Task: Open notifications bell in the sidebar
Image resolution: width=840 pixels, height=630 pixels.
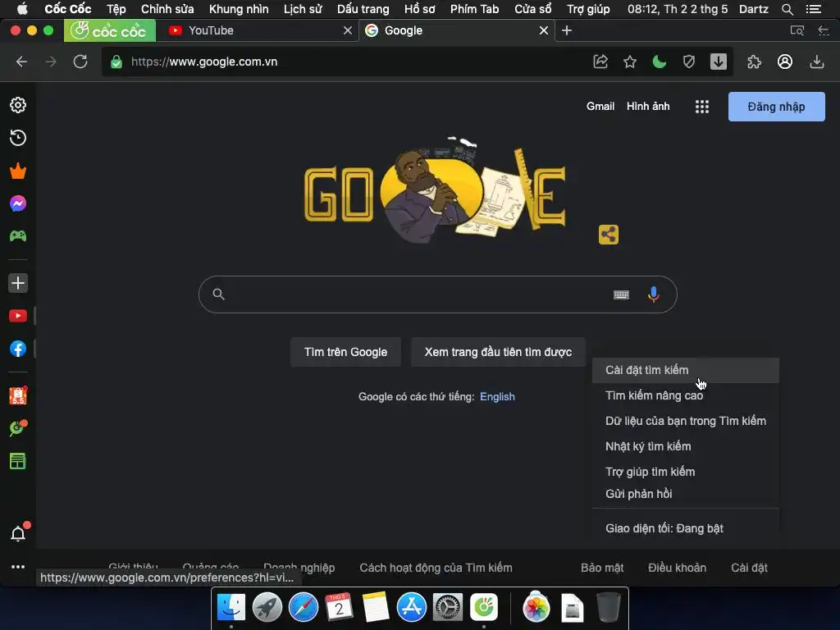Action: pos(18,533)
